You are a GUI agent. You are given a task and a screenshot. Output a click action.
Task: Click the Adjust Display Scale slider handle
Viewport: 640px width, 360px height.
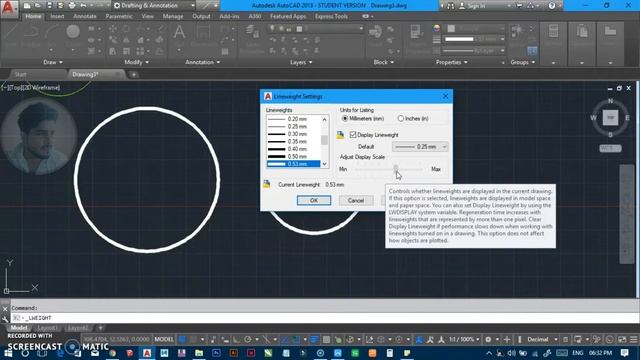(x=396, y=168)
